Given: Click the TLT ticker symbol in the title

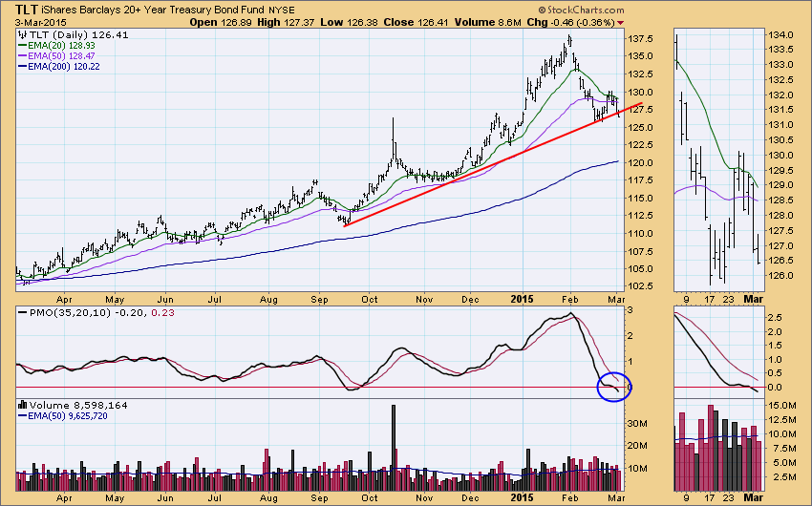Looking at the screenshot, I should click(27, 10).
